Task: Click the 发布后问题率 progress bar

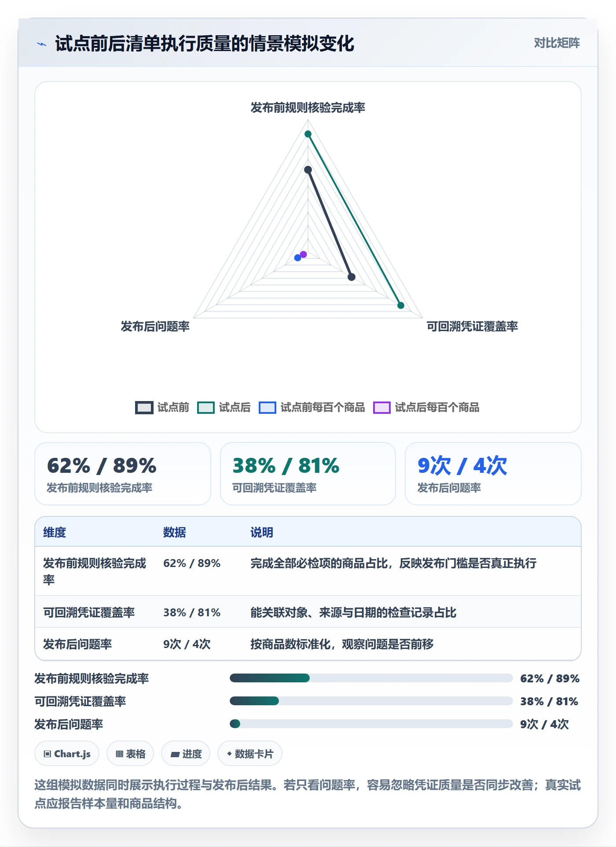Action: click(x=371, y=724)
